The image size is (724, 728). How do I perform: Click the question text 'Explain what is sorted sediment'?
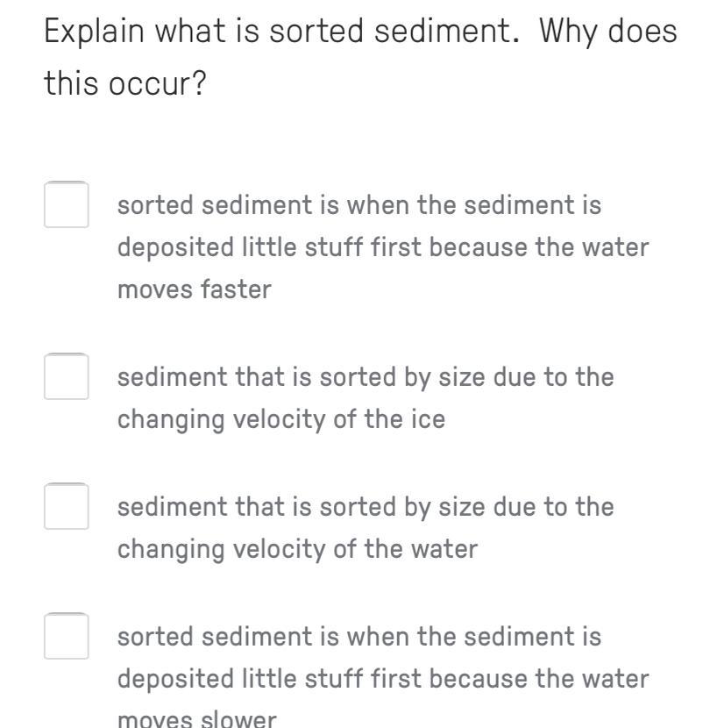pos(281,32)
